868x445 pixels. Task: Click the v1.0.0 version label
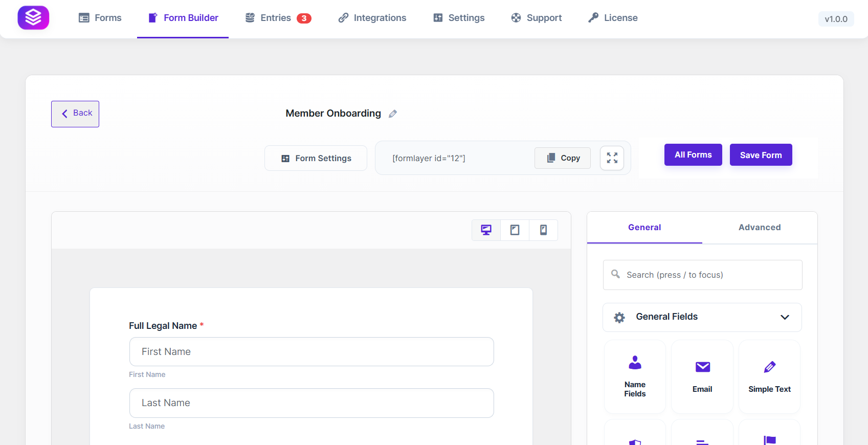click(836, 19)
